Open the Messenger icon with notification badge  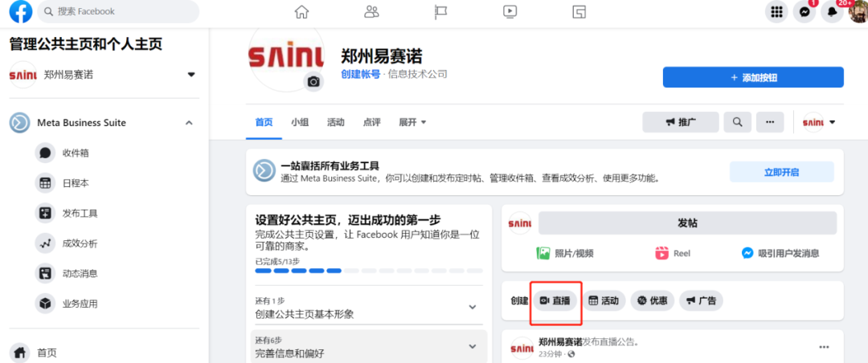click(x=805, y=11)
